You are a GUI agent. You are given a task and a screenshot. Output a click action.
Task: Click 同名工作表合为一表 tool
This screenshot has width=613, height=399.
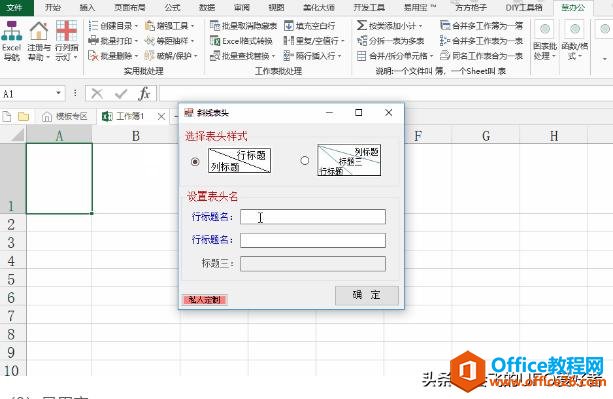481,56
